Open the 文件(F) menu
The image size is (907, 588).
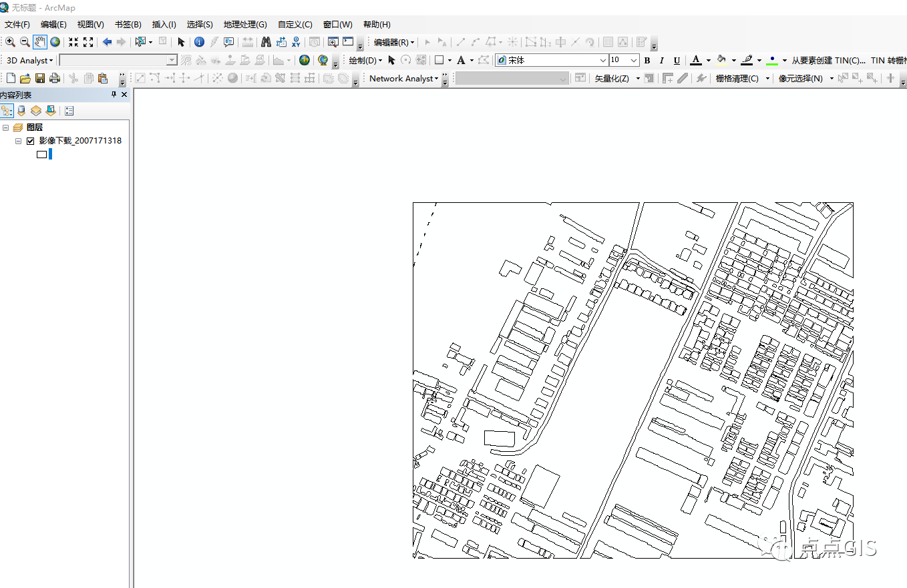(x=17, y=25)
